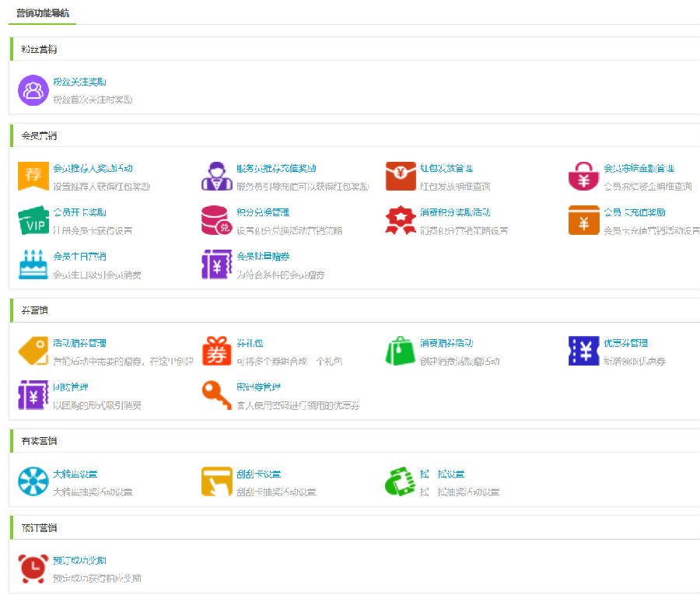Screen dimensions: 700x595
Task: Click the description 刮刮卡抽奖活动设置
Action: (276, 492)
